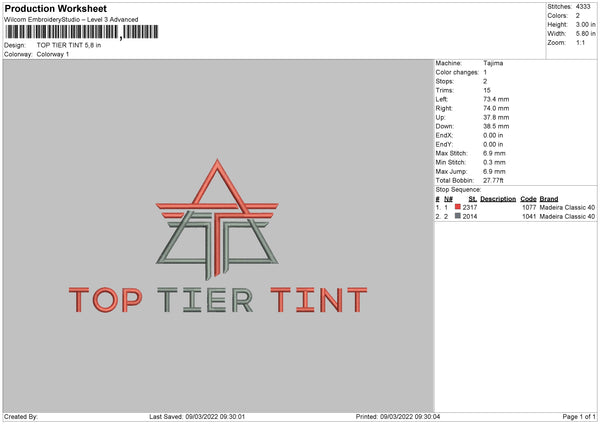Click the Height value 3.00 in

point(585,24)
